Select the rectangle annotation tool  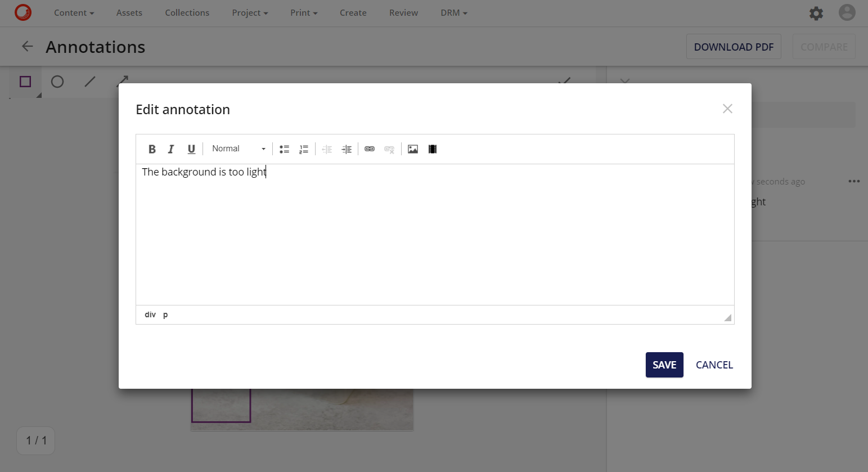pyautogui.click(x=25, y=82)
